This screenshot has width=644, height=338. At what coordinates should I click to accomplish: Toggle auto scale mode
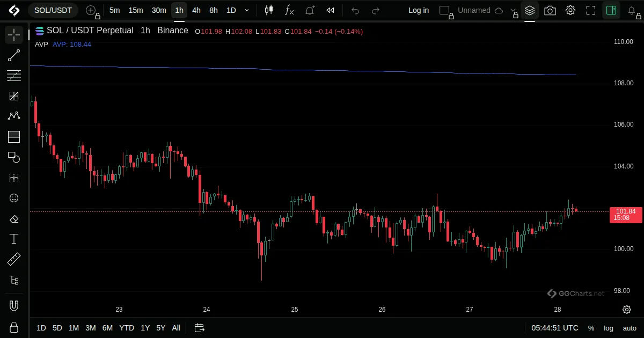(630, 328)
